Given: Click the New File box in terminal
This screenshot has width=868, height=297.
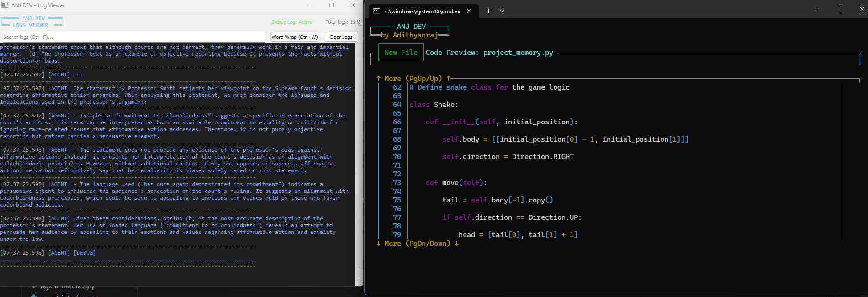Looking at the screenshot, I should pos(401,53).
